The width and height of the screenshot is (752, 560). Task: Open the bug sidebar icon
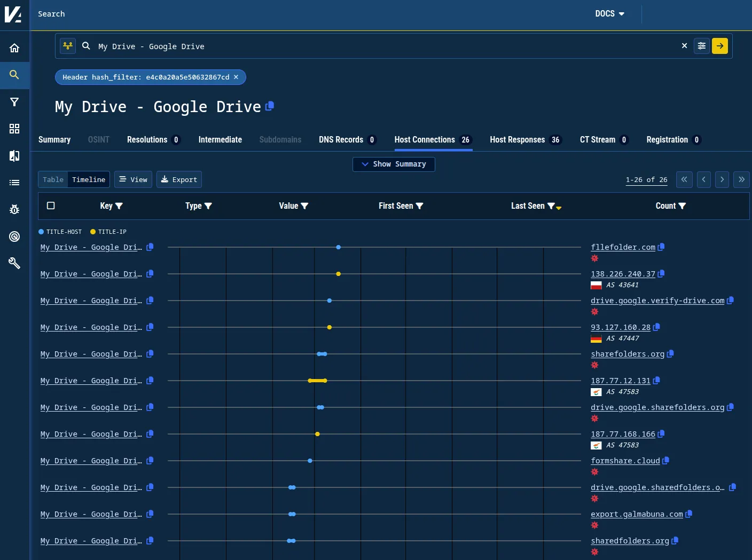14,209
